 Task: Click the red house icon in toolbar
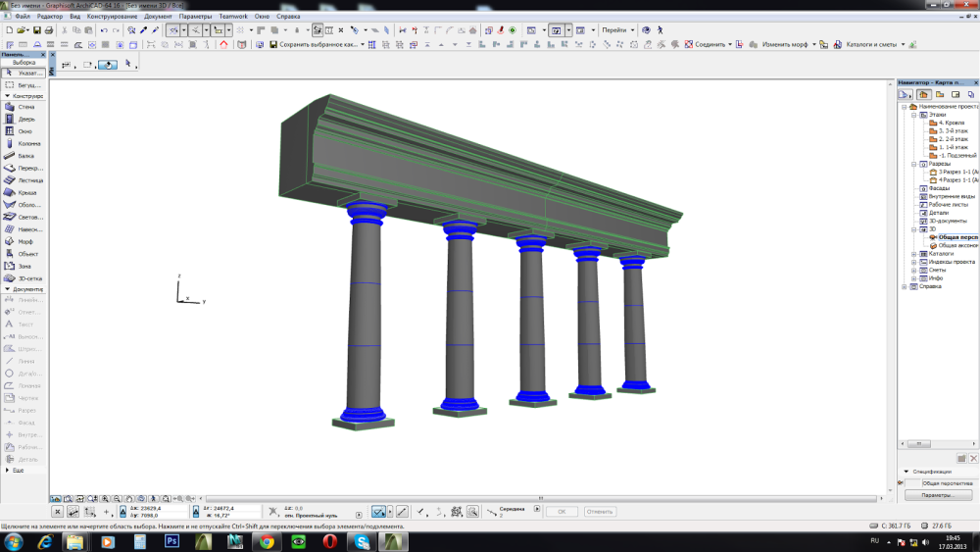(x=223, y=44)
